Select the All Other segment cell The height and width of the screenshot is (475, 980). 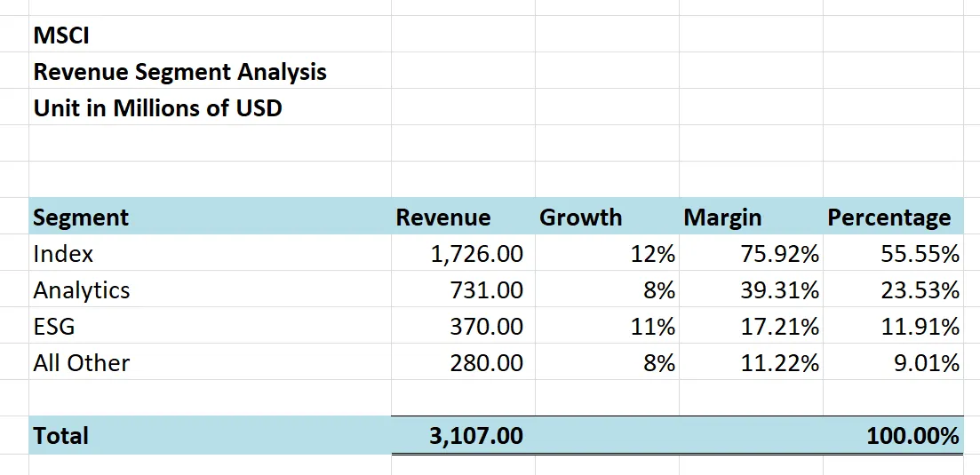pyautogui.click(x=82, y=363)
